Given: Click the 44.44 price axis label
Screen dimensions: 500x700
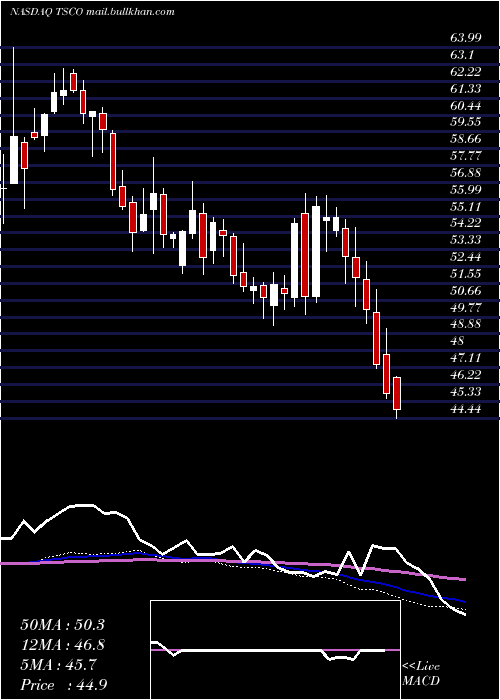Looking at the screenshot, I should tap(466, 408).
